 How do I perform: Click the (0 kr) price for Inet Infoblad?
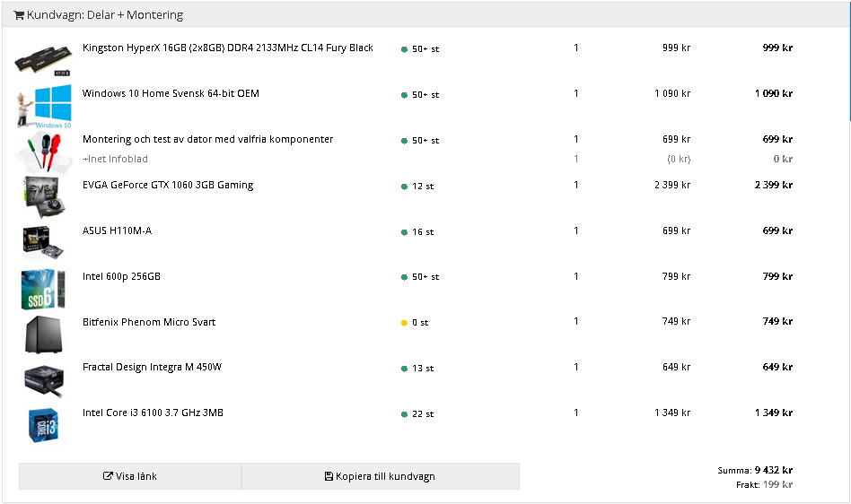[x=679, y=159]
